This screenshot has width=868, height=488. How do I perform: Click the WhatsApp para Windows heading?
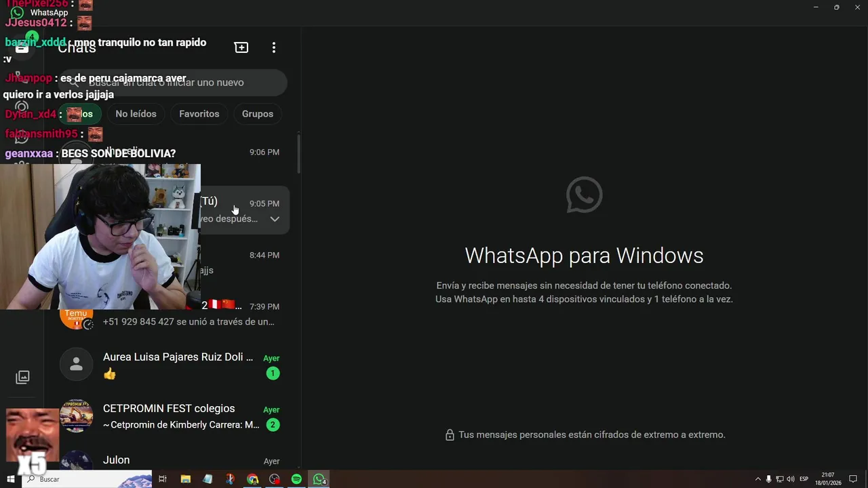(x=584, y=256)
